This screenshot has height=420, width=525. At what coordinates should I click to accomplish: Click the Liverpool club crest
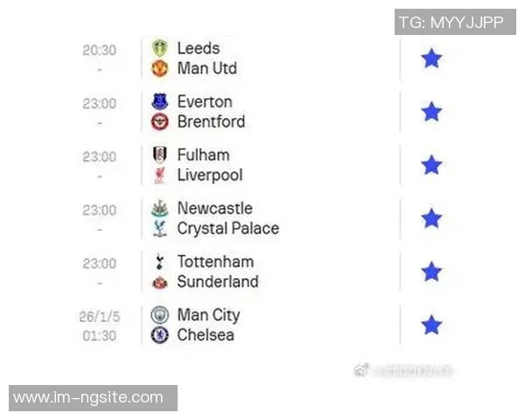(159, 175)
